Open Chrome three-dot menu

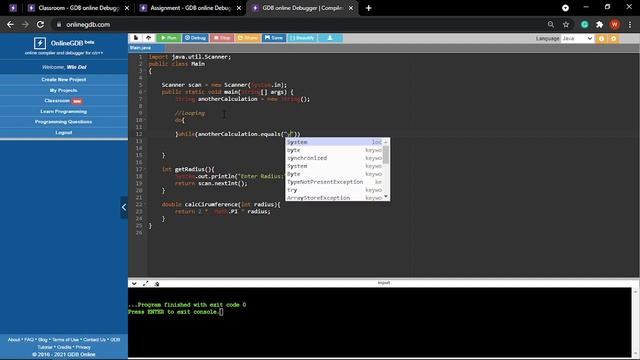pos(630,24)
